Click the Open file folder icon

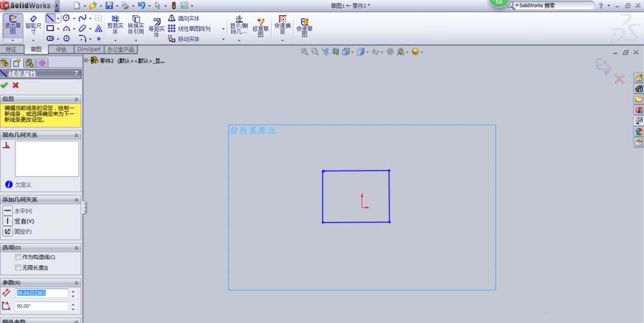[93, 6]
